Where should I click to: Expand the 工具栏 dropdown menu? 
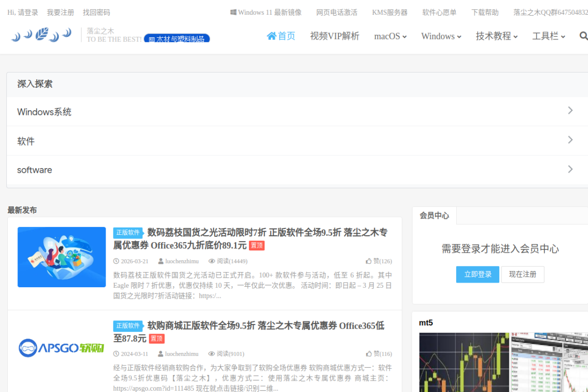point(549,36)
